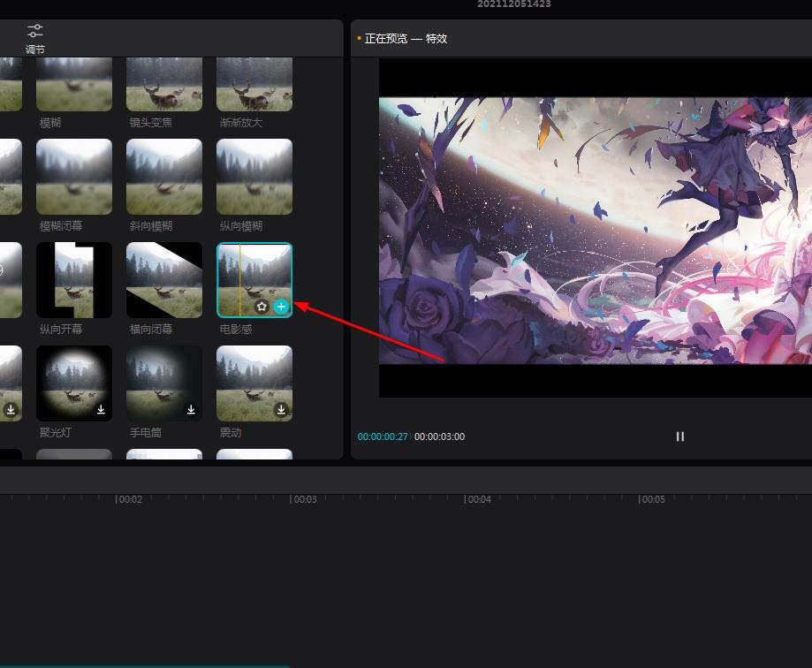Click the anime artwork in preview window

pos(595,230)
